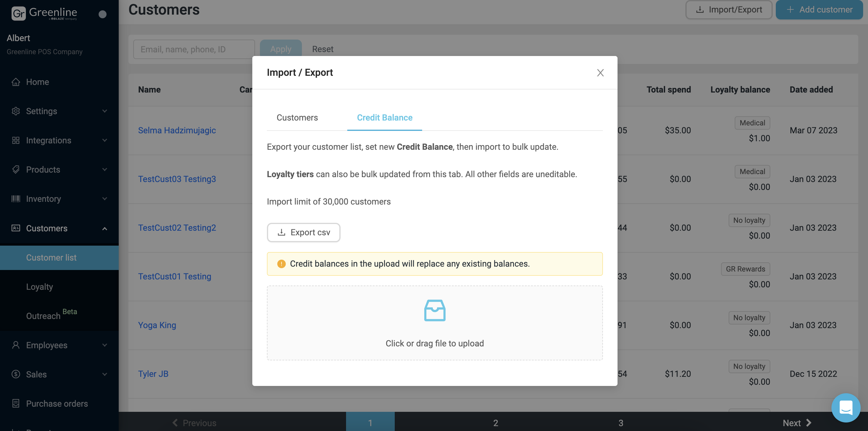Open customer Selma Hadzimujagic
Viewport: 868px width, 431px height.
pos(177,130)
